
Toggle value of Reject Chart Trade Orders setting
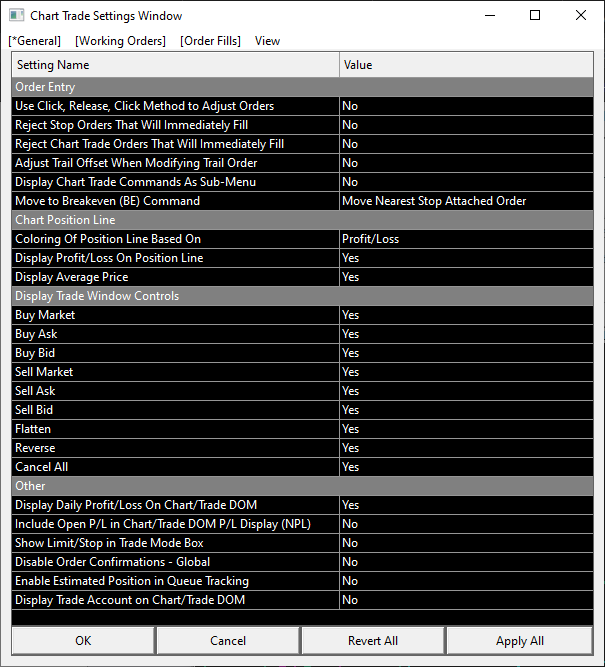(466, 144)
